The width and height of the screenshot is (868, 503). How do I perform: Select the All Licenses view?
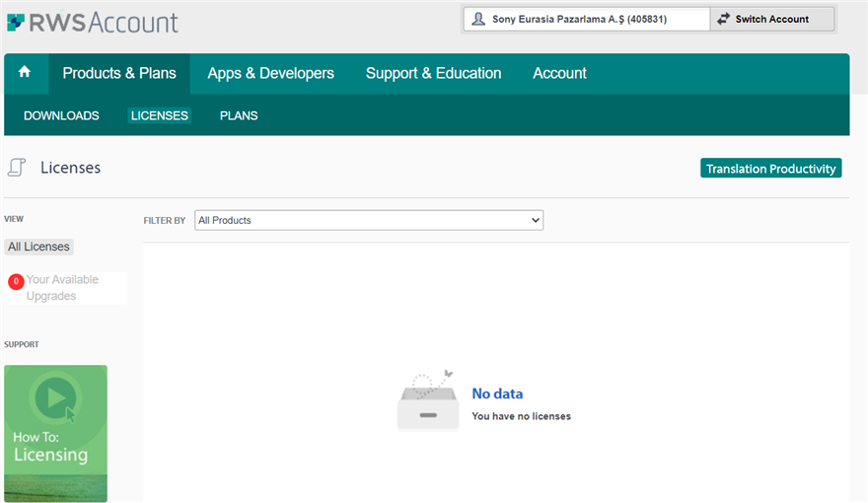pos(38,247)
